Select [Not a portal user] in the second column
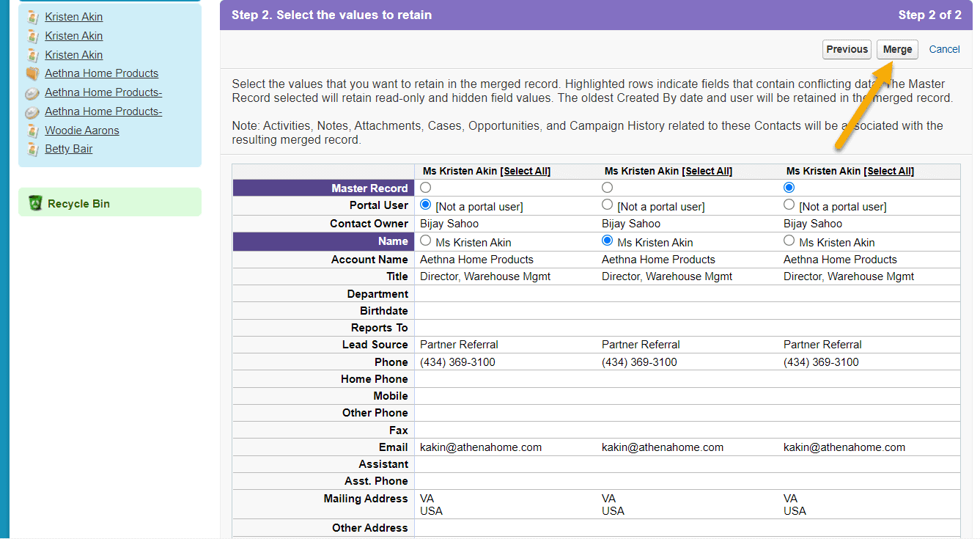Image resolution: width=980 pixels, height=539 pixels. (x=607, y=205)
